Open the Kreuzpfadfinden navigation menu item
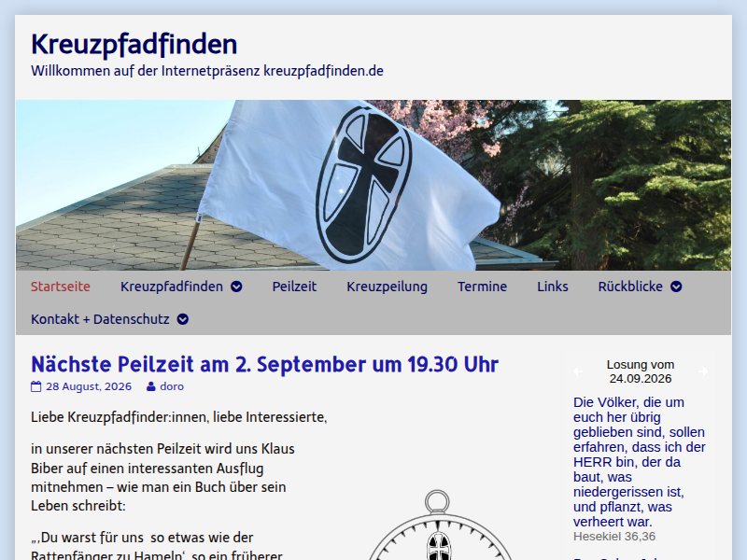This screenshot has height=560, width=747. pyautogui.click(x=172, y=287)
